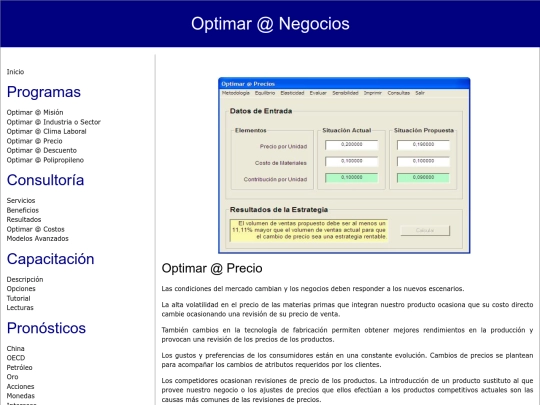This screenshot has height=405, width=540.
Task: Open Consultas menu in the screenshot
Action: tap(398, 93)
